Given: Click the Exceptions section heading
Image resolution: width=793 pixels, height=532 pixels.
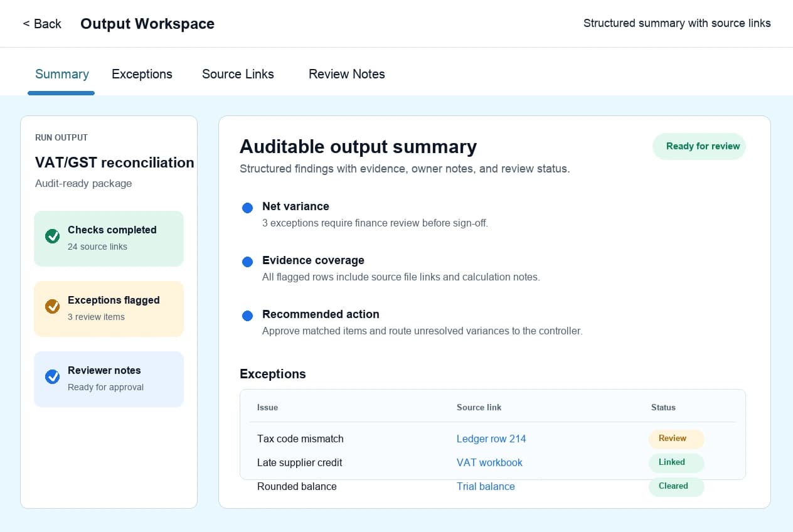Looking at the screenshot, I should [273, 374].
